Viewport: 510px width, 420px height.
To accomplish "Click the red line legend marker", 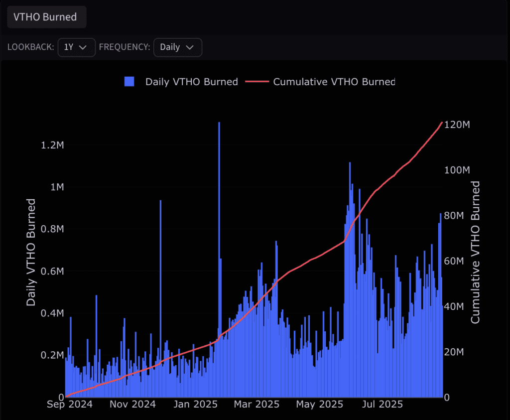I will [256, 82].
